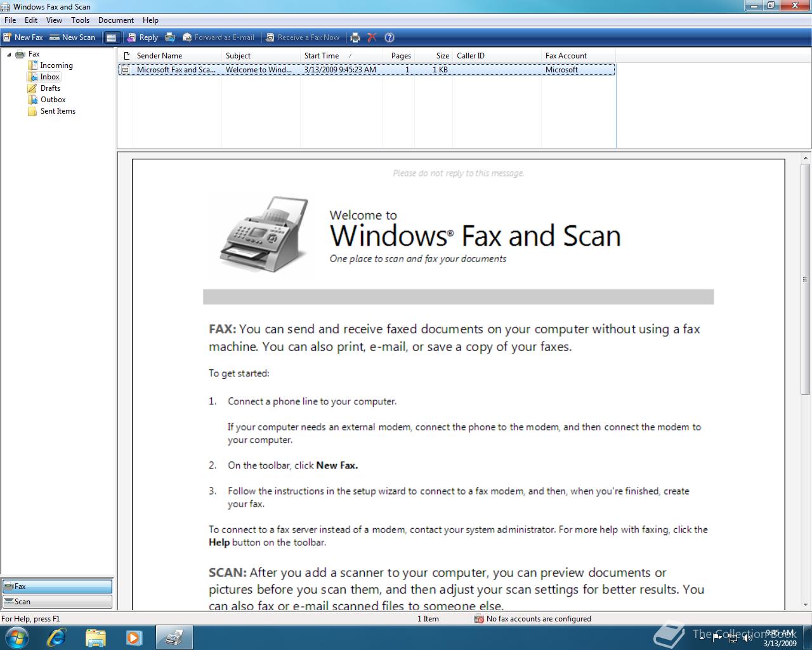This screenshot has width=812, height=650.
Task: Open the View menu
Action: pyautogui.click(x=54, y=20)
